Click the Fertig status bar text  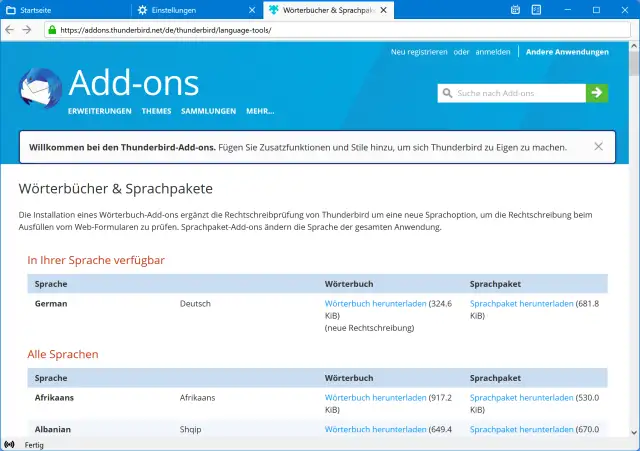34,445
